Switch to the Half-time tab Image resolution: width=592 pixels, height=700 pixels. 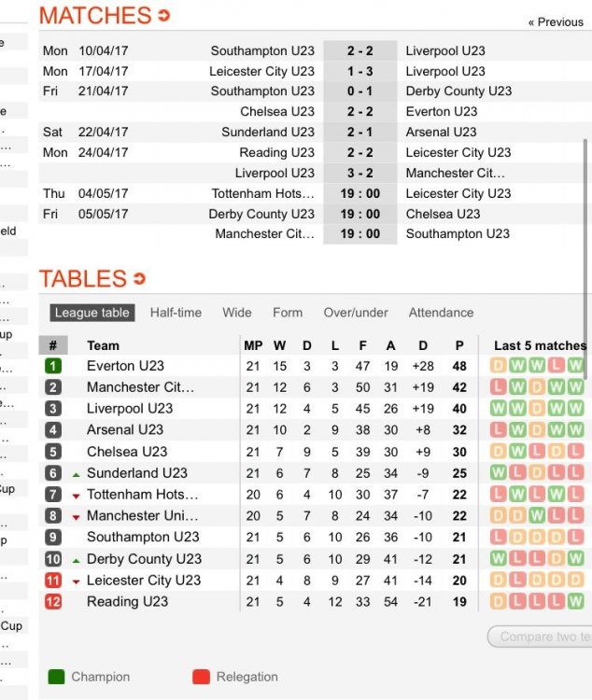(x=176, y=313)
